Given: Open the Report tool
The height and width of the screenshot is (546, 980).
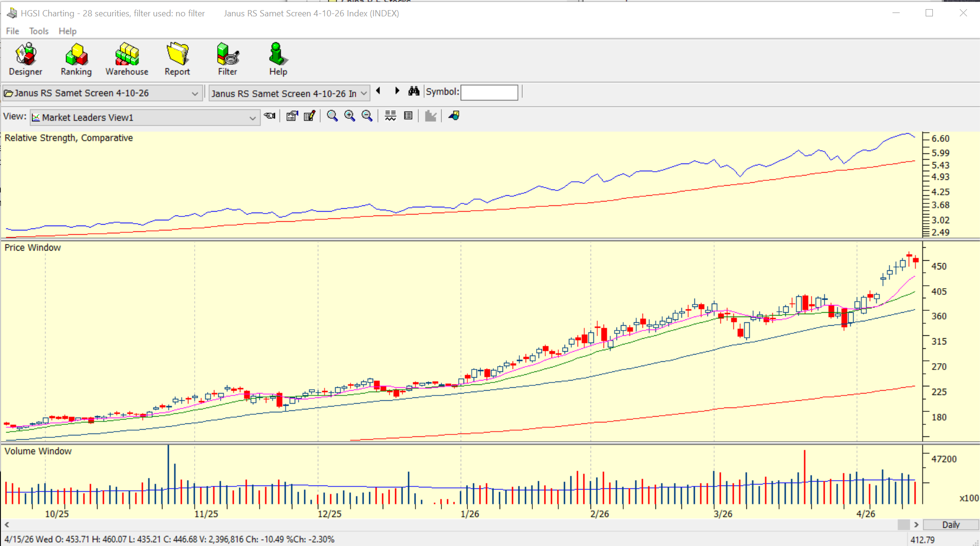Looking at the screenshot, I should pyautogui.click(x=177, y=59).
